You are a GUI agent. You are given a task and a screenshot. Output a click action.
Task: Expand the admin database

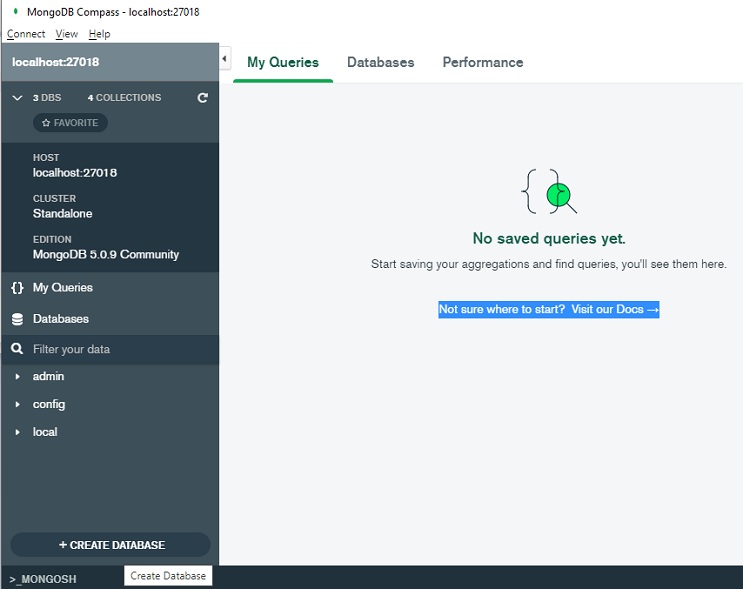pyautogui.click(x=18, y=377)
